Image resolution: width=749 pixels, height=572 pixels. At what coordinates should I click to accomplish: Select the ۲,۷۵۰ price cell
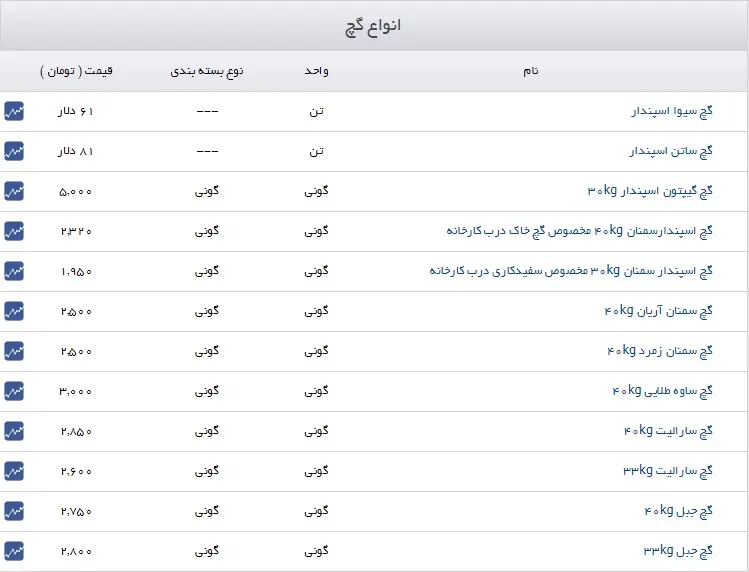(x=76, y=511)
